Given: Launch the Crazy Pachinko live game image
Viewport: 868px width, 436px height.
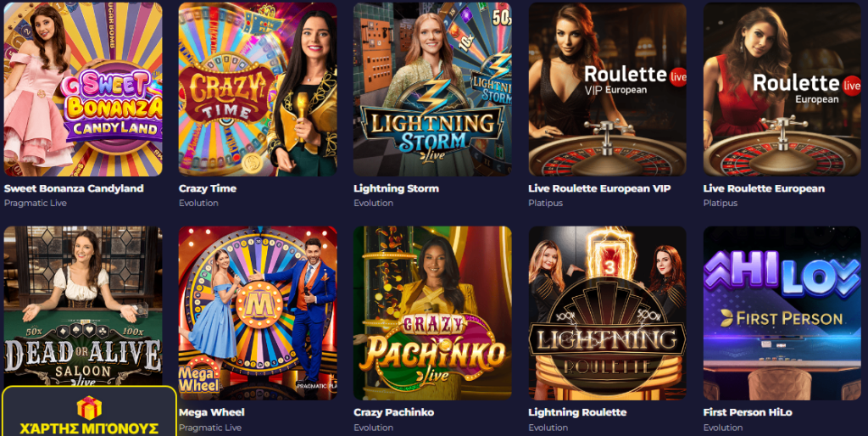Looking at the screenshot, I should coord(432,313).
